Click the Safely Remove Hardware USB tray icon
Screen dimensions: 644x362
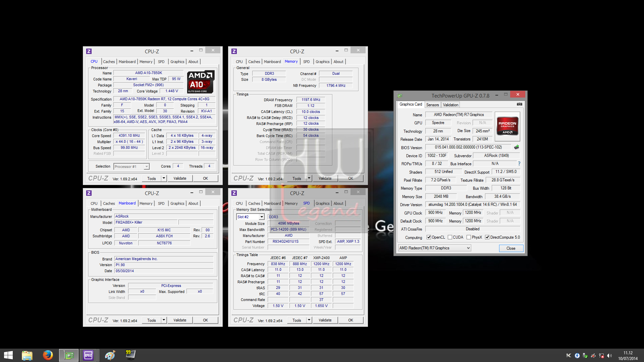coord(585,356)
